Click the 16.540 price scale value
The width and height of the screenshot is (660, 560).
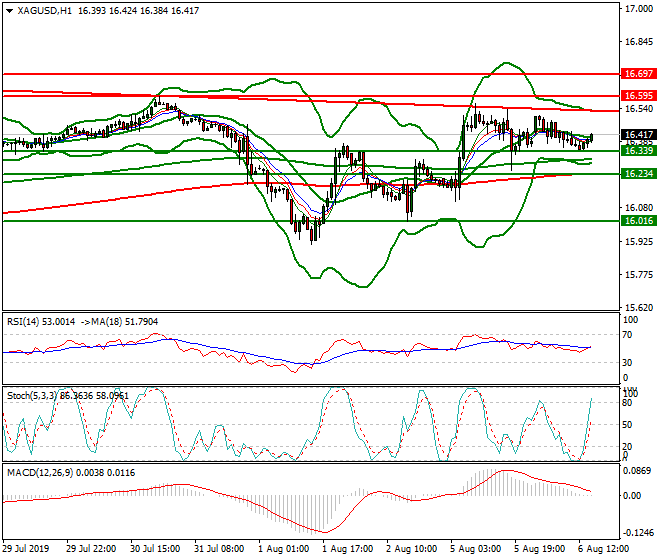(x=639, y=109)
